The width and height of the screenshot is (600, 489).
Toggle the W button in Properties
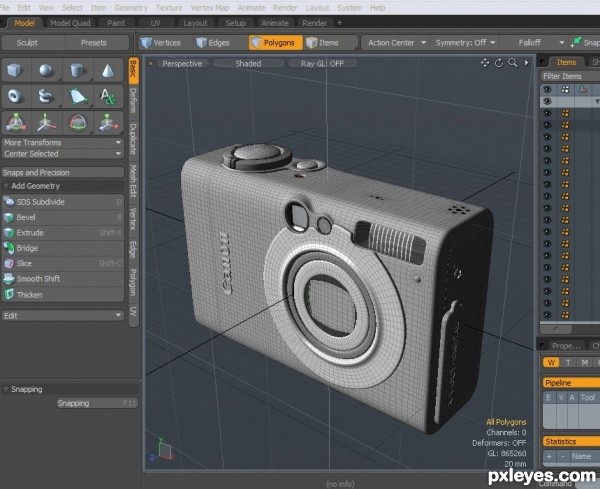(551, 363)
